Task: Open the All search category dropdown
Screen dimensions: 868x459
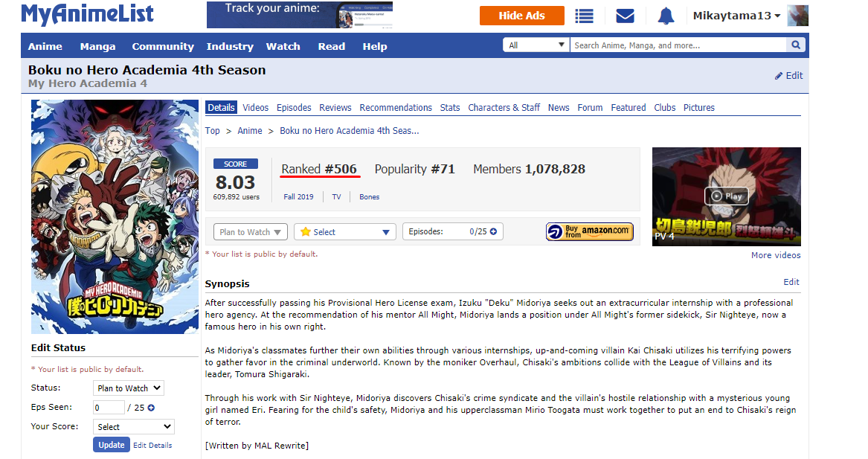Action: pyautogui.click(x=536, y=45)
